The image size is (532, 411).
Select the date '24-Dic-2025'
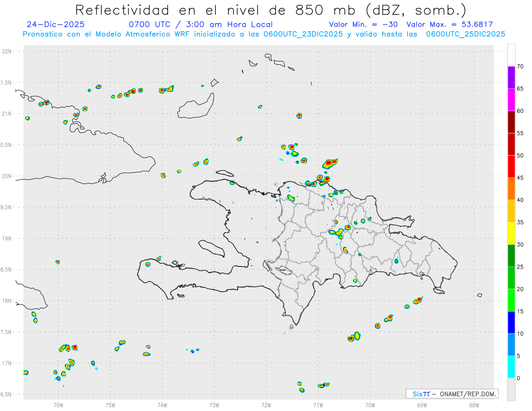[x=55, y=24]
